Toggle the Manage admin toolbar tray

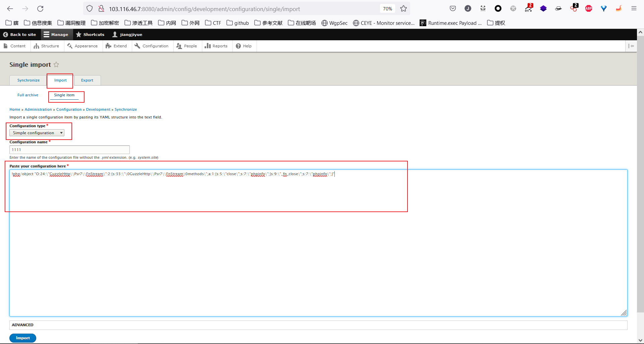[56, 35]
